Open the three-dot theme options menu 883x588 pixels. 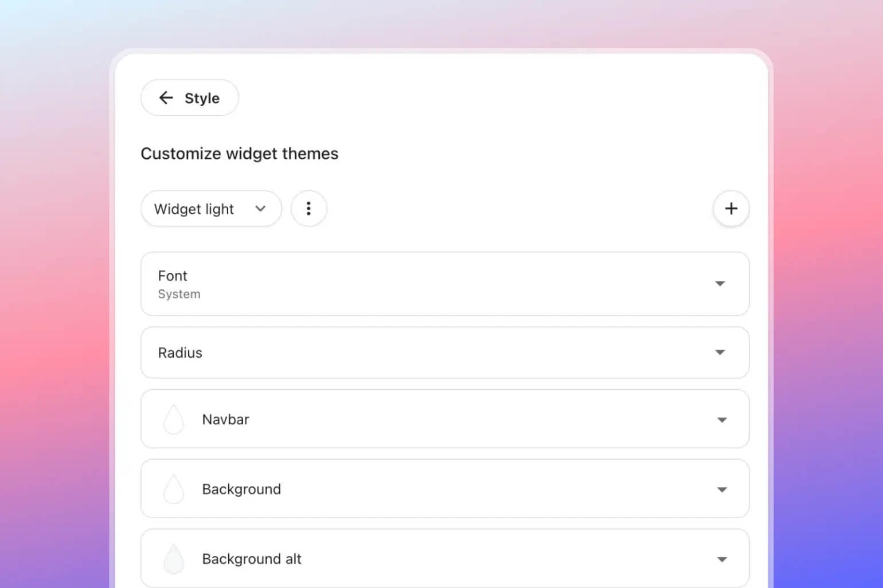308,209
